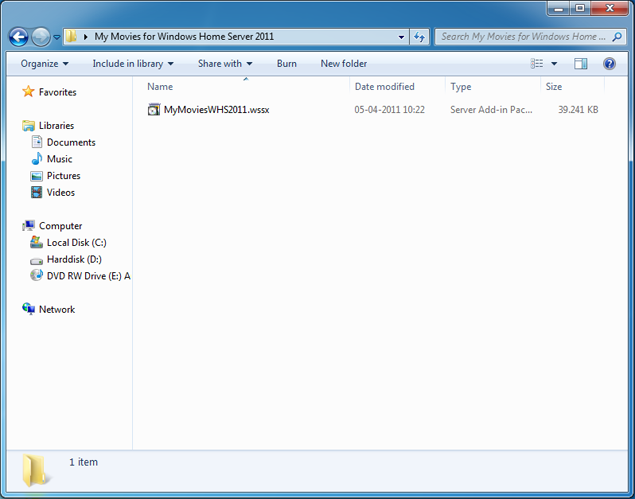Select the My Movies for Windows Home Server 2011 breadcrumb
Viewport: 635px width, 499px height.
click(x=184, y=36)
